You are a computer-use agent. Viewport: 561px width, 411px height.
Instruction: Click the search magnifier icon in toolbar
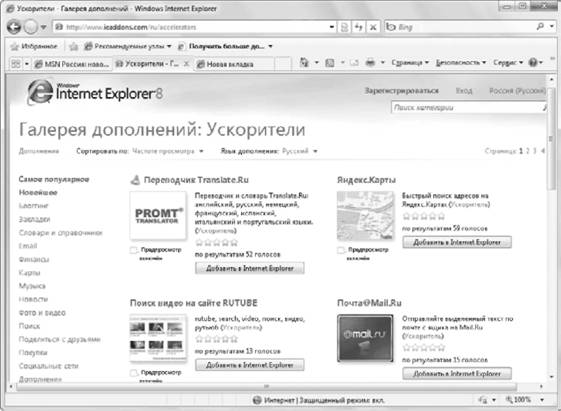(x=540, y=27)
